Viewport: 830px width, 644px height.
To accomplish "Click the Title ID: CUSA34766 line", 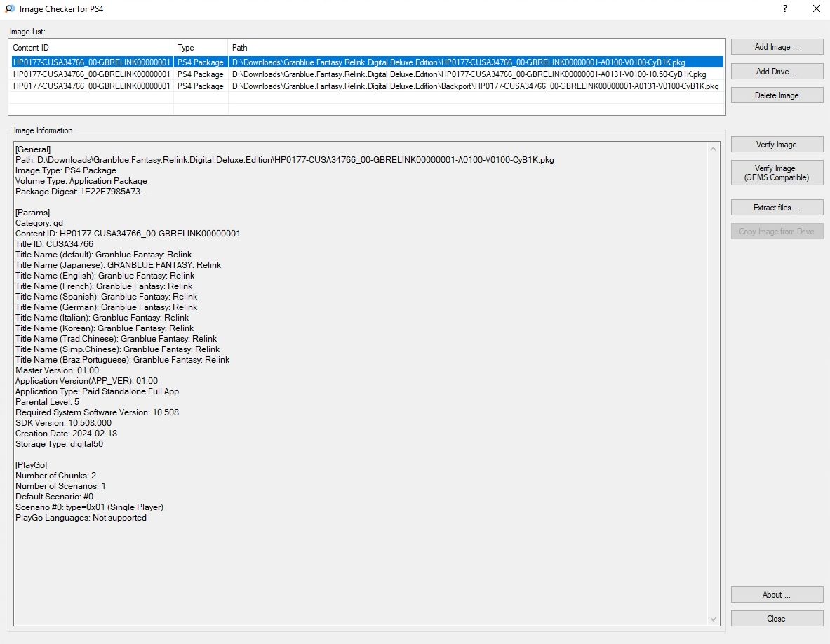I will (x=55, y=244).
